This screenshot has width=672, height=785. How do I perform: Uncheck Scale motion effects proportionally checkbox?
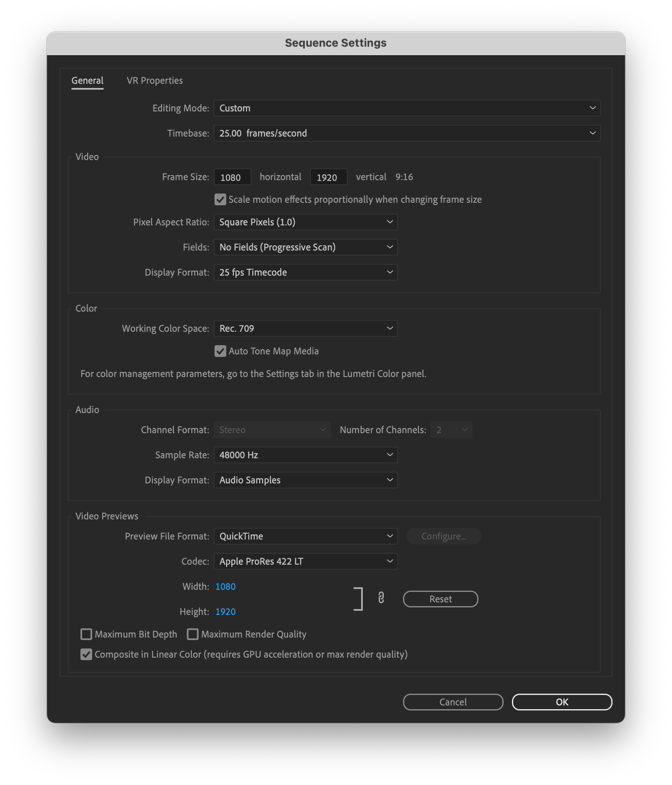click(220, 199)
